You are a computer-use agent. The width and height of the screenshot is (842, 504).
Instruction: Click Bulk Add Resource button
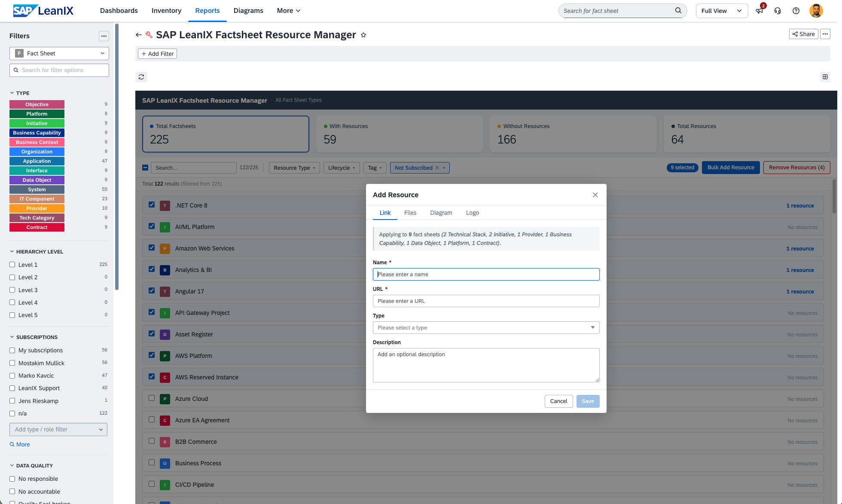click(731, 168)
